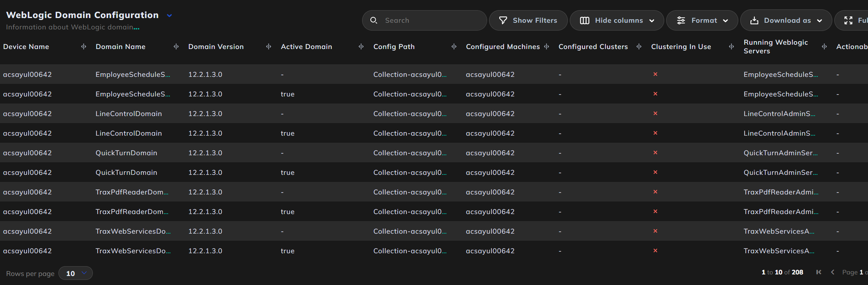The height and width of the screenshot is (285, 868).
Task: Sort by Active Domain column header
Action: 306,47
